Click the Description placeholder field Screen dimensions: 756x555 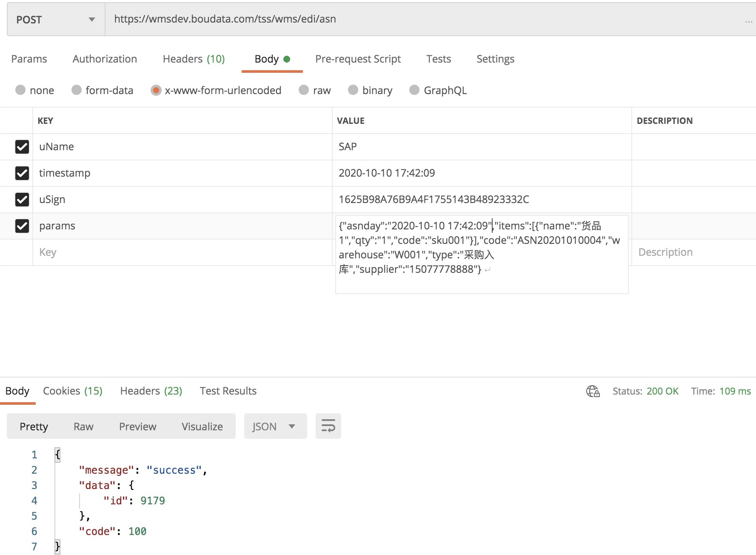[x=693, y=252]
